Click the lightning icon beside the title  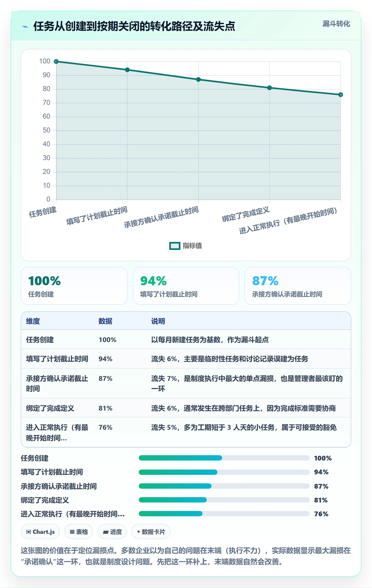25,27
